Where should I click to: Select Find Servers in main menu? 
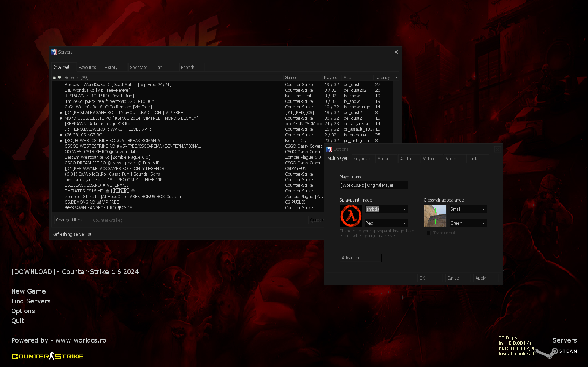tap(31, 301)
